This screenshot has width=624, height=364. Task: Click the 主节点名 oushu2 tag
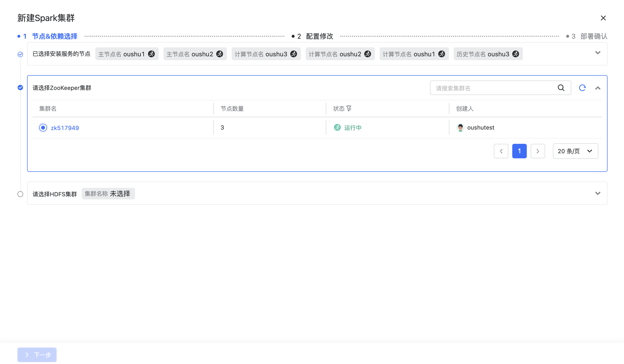pos(195,54)
